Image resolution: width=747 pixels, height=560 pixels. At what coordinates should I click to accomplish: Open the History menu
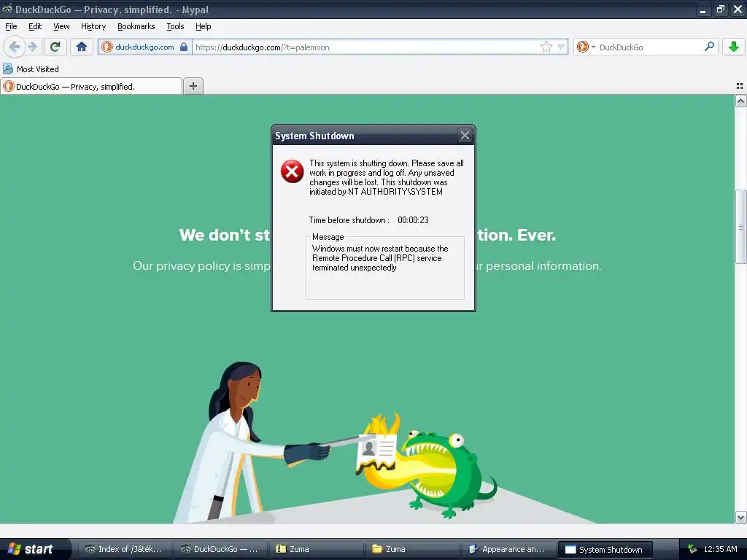coord(93,26)
